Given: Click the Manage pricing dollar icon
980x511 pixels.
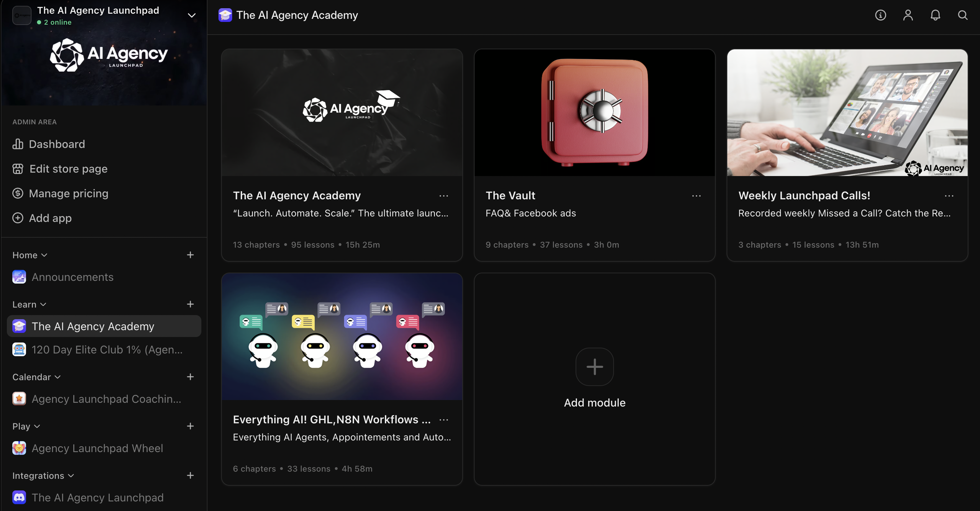Looking at the screenshot, I should tap(18, 193).
